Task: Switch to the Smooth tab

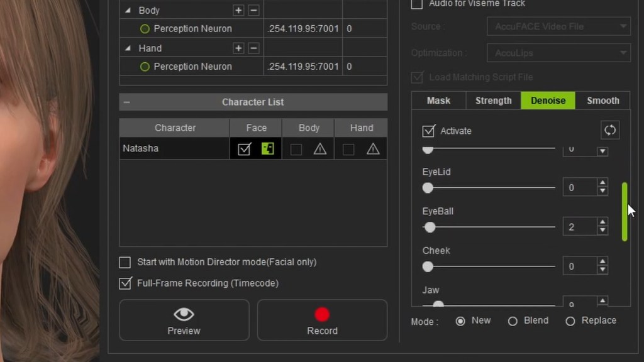Action: tap(602, 101)
